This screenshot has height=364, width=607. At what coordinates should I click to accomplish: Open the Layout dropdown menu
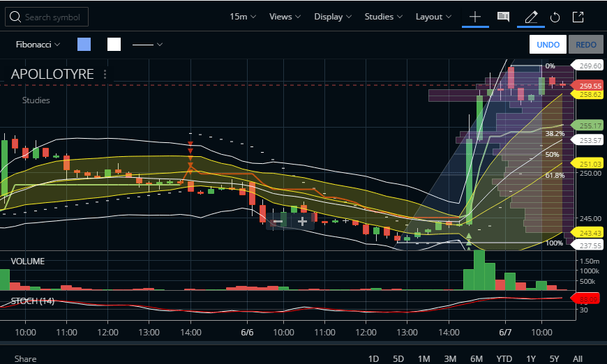coord(433,17)
